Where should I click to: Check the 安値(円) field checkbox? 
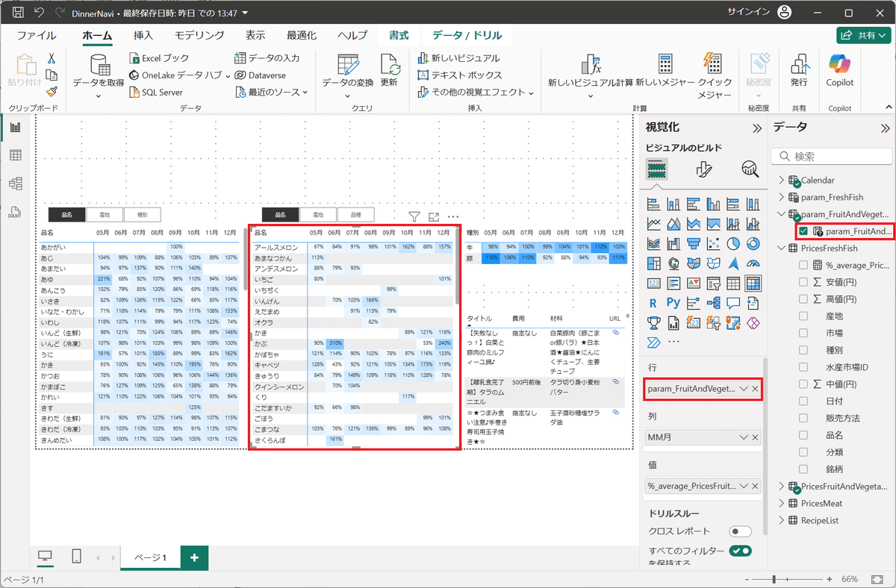[803, 282]
